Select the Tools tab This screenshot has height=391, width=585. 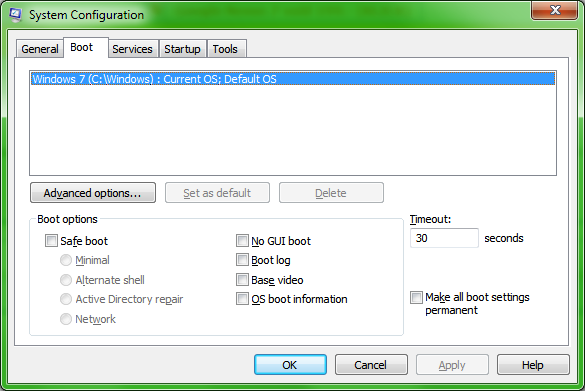pos(225,49)
